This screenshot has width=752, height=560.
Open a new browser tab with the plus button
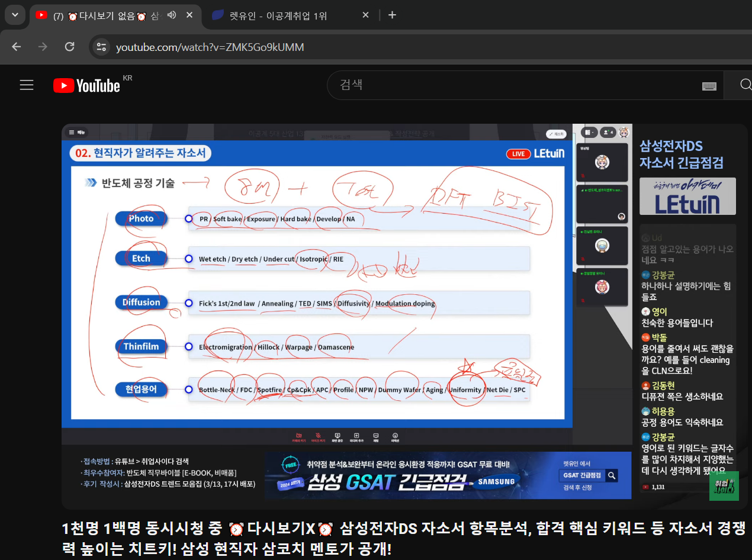392,15
